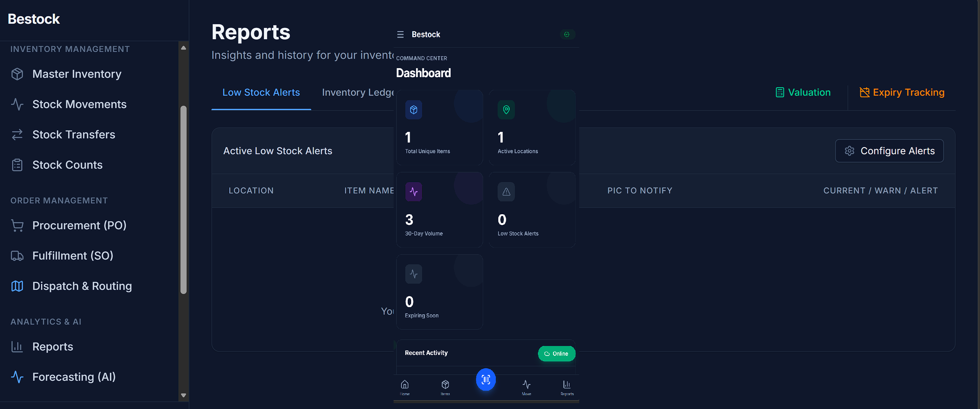Viewport: 980px width, 409px height.
Task: Click the LOCATION column header
Action: (251, 191)
